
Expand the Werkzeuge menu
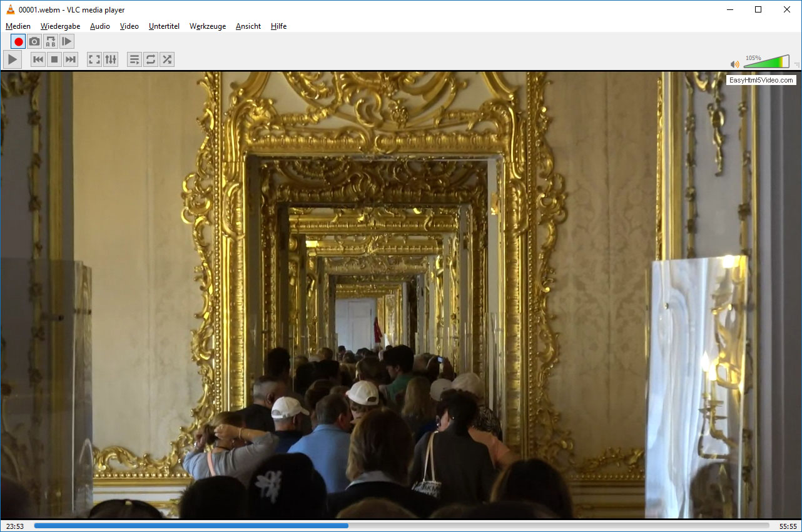208,26
